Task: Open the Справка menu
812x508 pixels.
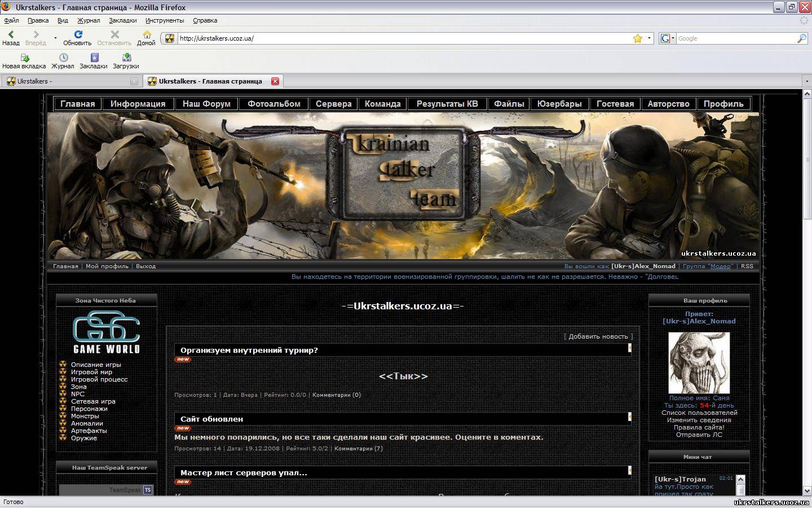Action: pos(205,20)
